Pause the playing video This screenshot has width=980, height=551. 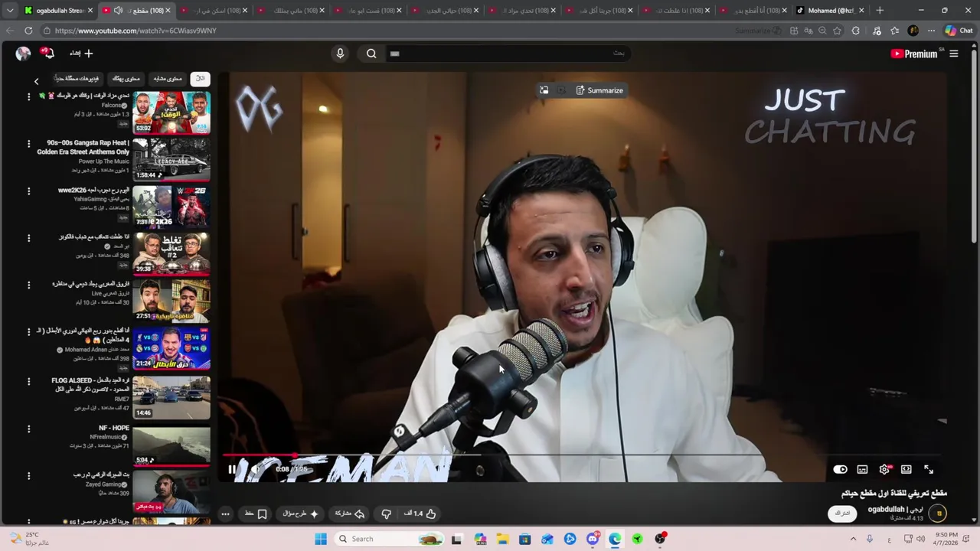click(x=232, y=469)
